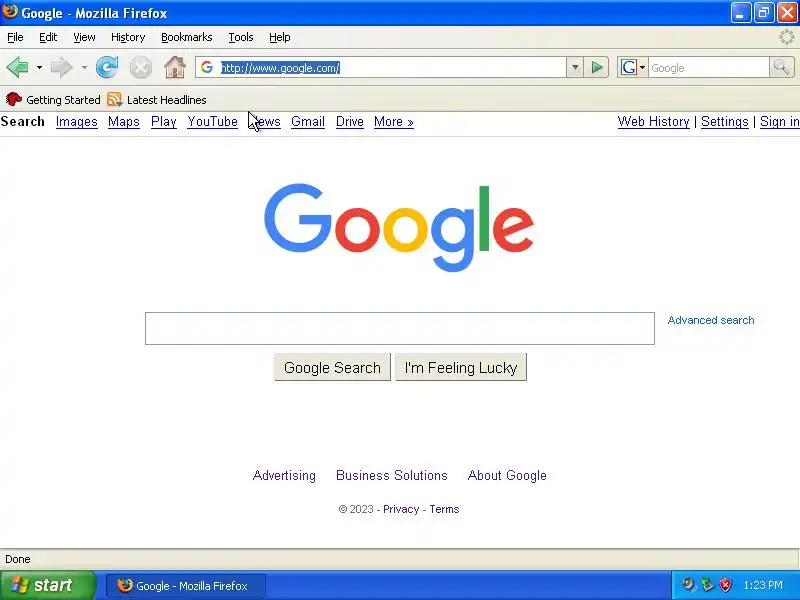Click the main Google search text box
The image size is (800, 600).
click(399, 329)
